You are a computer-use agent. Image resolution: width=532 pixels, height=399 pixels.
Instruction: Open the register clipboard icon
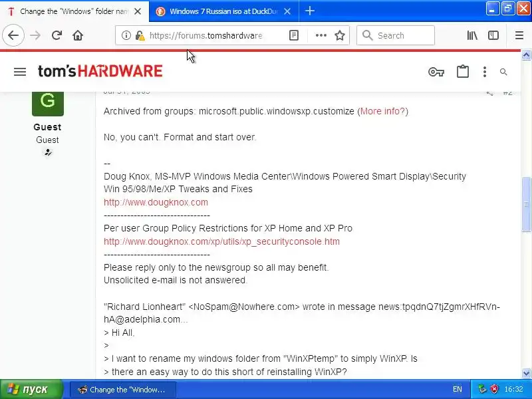(463, 72)
